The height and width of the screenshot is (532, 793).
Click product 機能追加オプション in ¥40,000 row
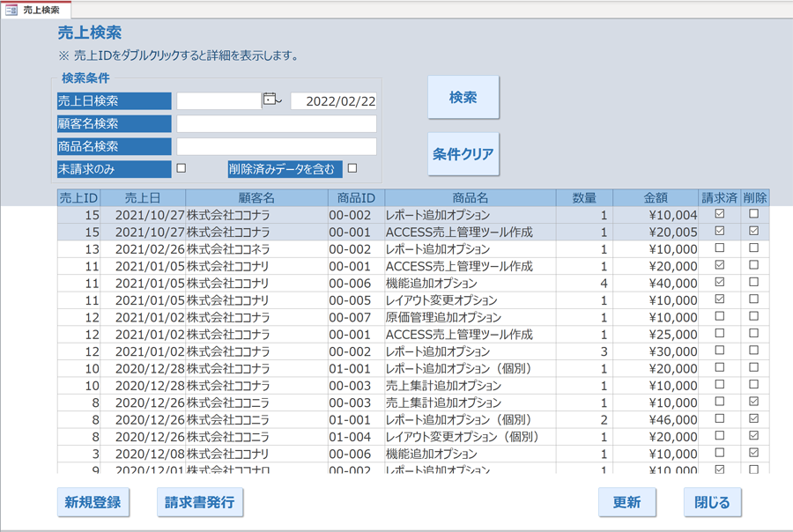(471, 284)
